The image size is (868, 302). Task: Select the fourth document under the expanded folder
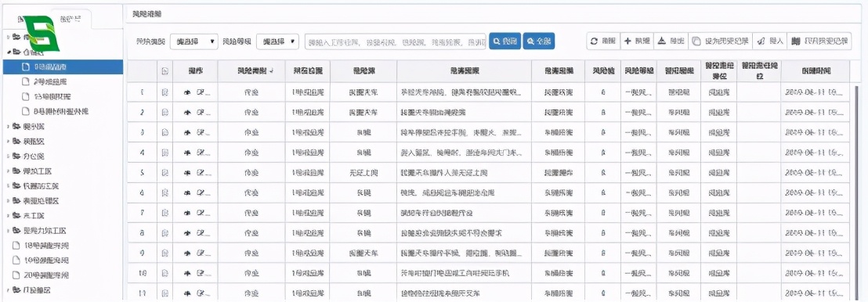click(55, 111)
